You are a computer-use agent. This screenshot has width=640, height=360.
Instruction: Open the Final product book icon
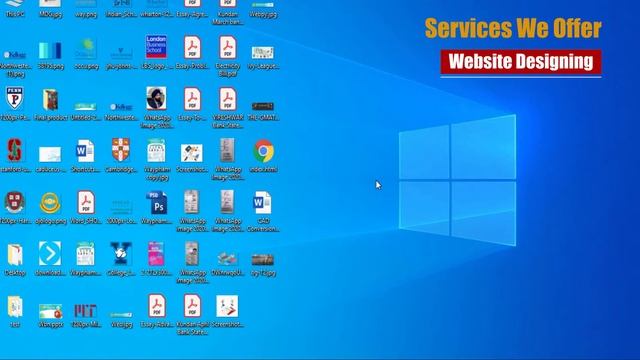click(50, 100)
